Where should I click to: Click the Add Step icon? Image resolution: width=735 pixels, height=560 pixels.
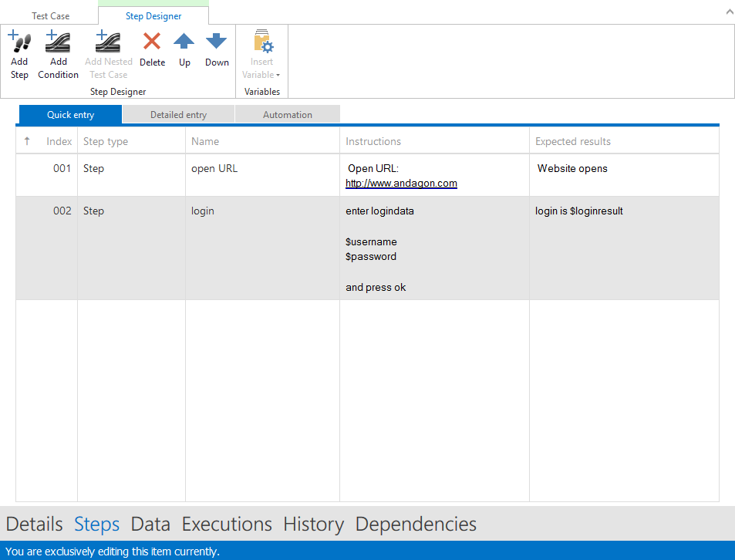(x=19, y=42)
